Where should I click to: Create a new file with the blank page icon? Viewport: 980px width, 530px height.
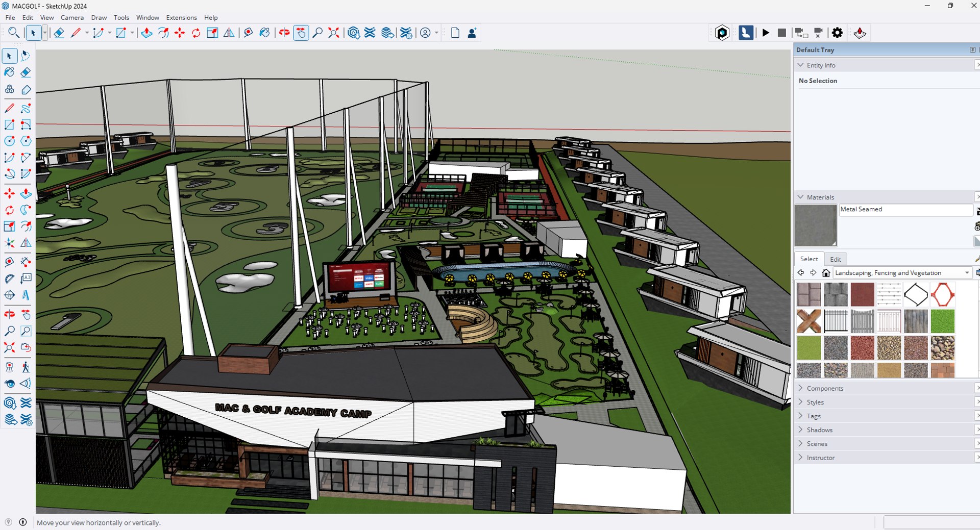click(455, 33)
